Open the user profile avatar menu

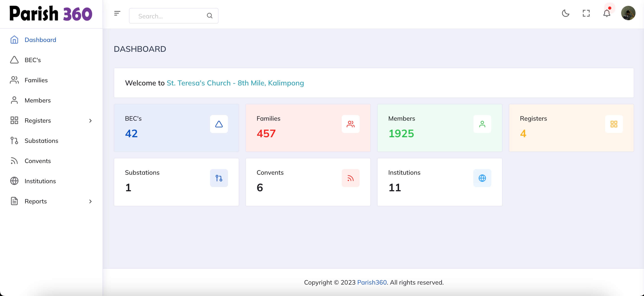click(628, 13)
